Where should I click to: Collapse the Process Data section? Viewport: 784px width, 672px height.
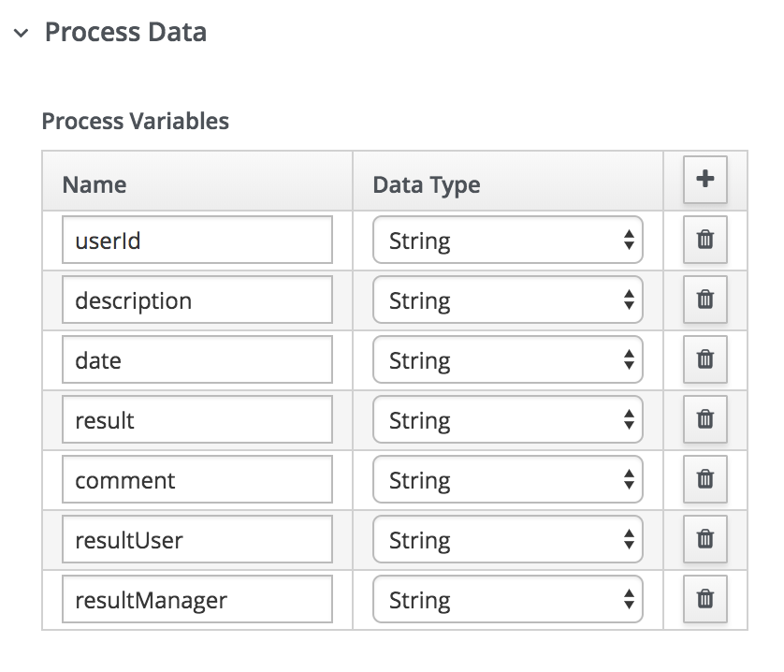pyautogui.click(x=22, y=34)
